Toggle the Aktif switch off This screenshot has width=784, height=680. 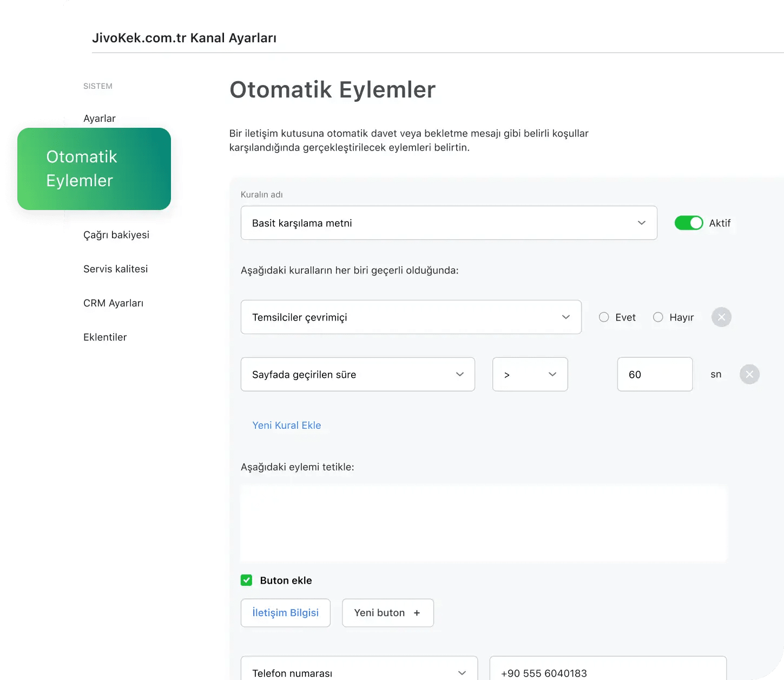tap(688, 223)
